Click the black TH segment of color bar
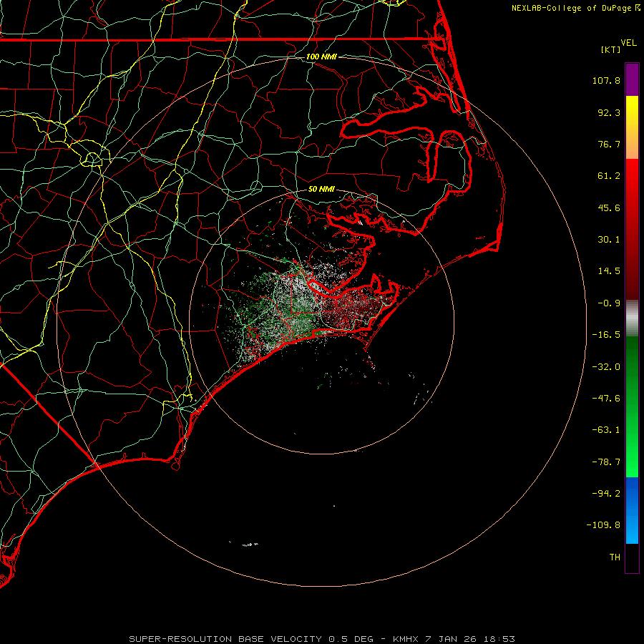Image resolution: width=644 pixels, height=644 pixels. [x=632, y=557]
